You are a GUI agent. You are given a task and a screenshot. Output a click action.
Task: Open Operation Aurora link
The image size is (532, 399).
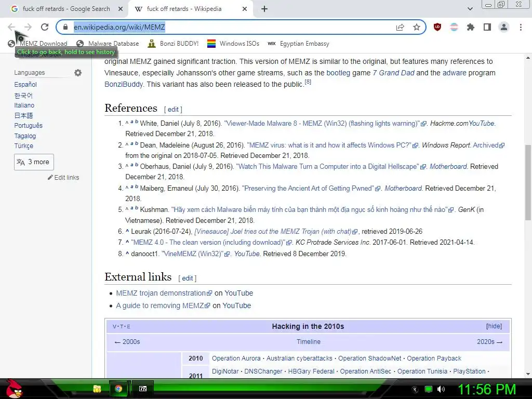[236, 358]
